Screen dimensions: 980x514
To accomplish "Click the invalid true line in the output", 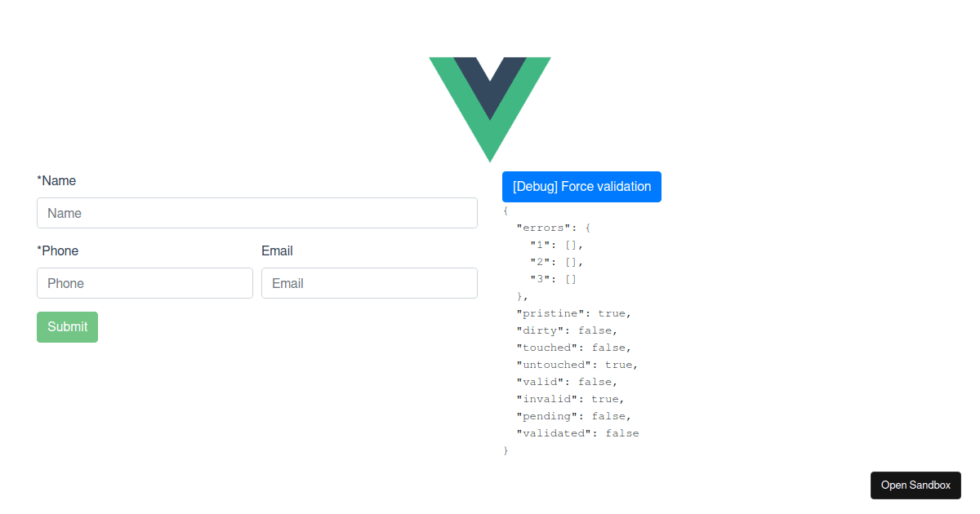I will [568, 398].
